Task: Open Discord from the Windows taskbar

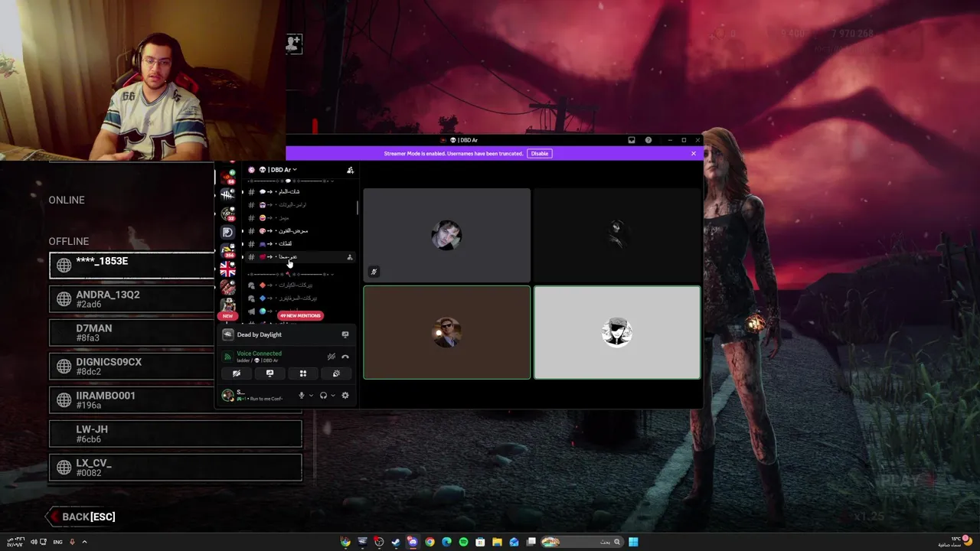Action: [413, 542]
